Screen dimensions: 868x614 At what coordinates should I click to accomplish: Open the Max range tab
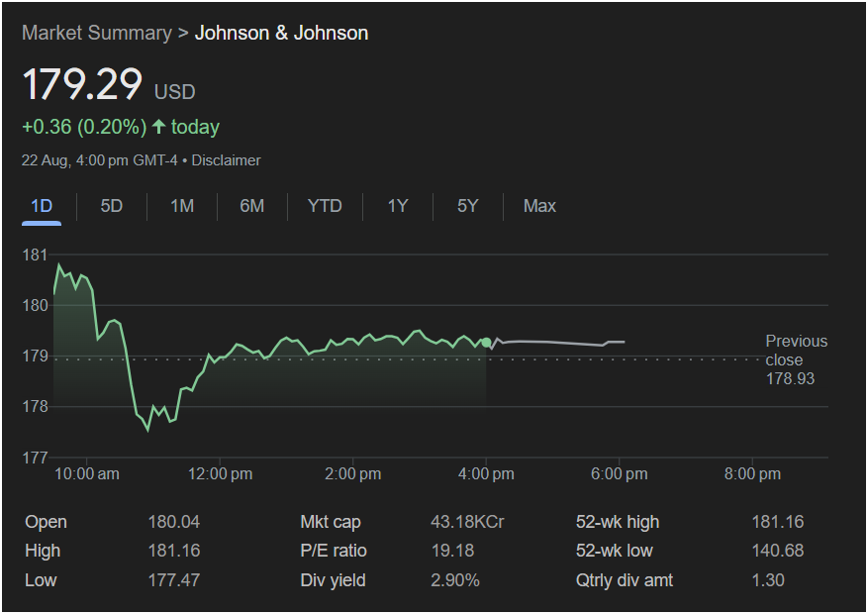(x=539, y=206)
